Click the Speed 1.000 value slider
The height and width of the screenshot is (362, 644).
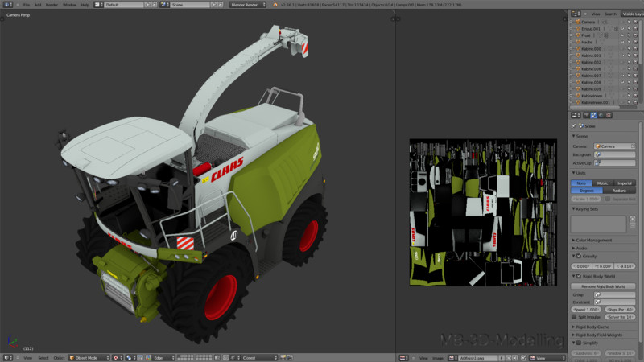pos(586,310)
